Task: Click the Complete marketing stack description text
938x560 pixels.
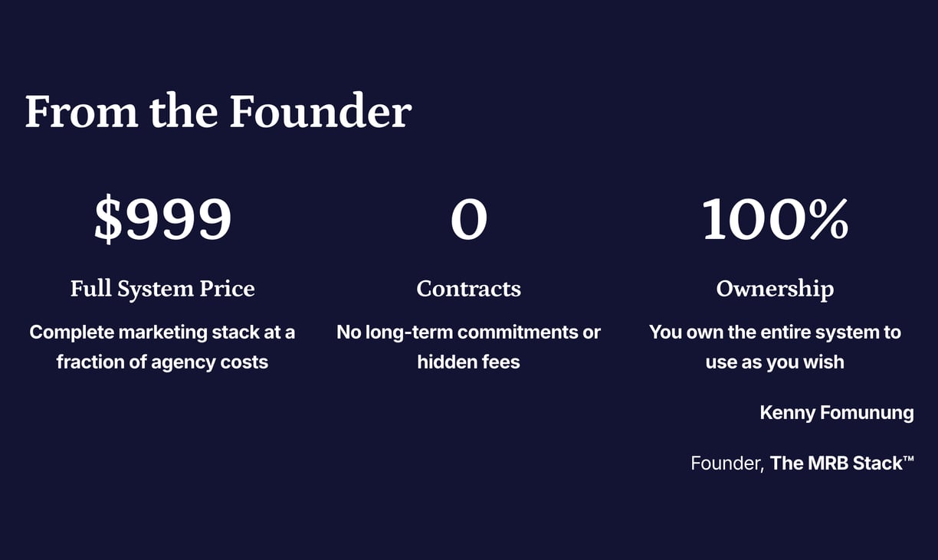Action: (162, 347)
